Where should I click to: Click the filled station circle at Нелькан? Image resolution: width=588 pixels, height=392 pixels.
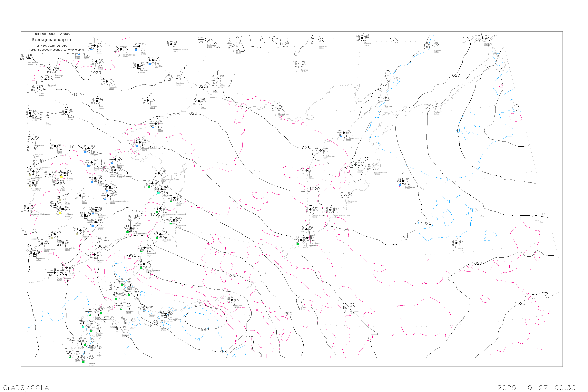pos(148,101)
